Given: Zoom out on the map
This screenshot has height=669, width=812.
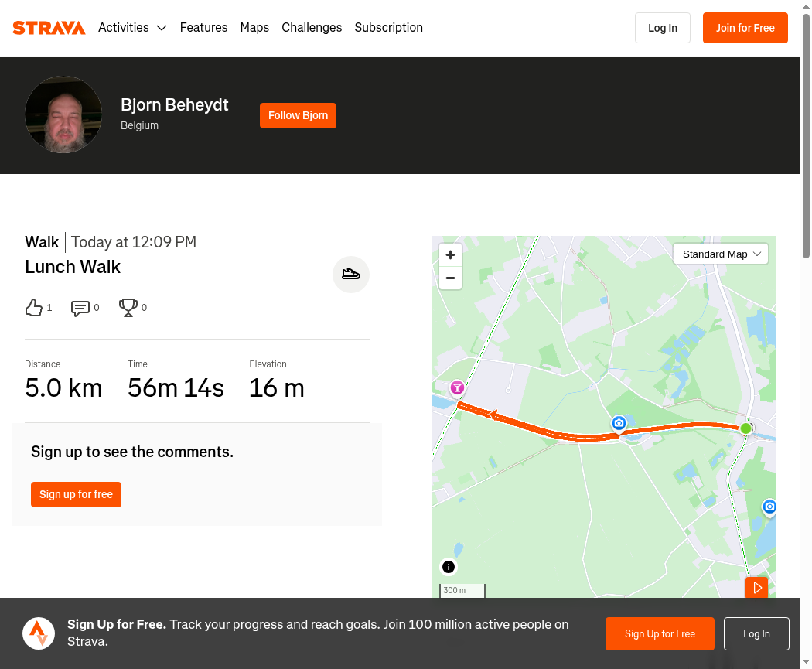Looking at the screenshot, I should pos(450,278).
